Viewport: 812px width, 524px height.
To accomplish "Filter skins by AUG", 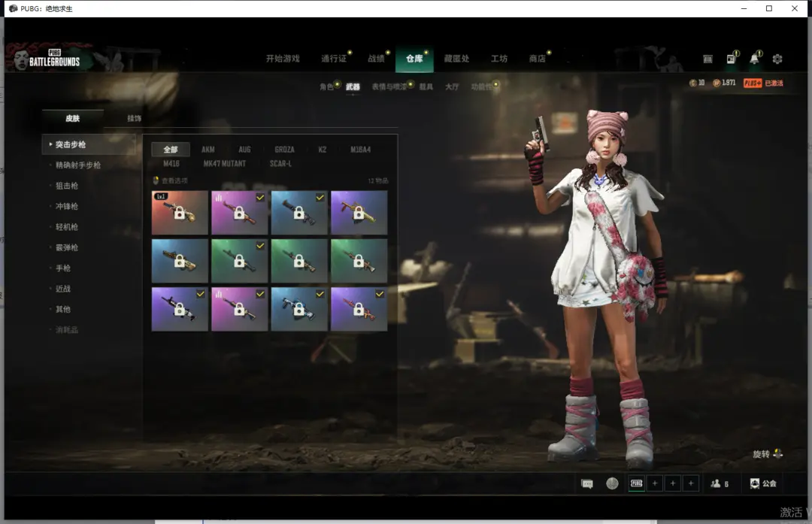I will click(x=245, y=150).
